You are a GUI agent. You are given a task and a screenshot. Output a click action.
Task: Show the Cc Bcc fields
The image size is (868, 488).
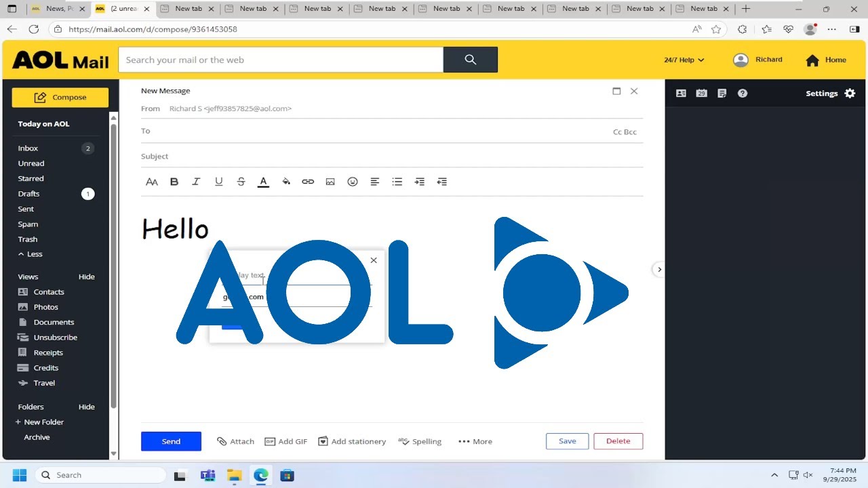tap(625, 132)
